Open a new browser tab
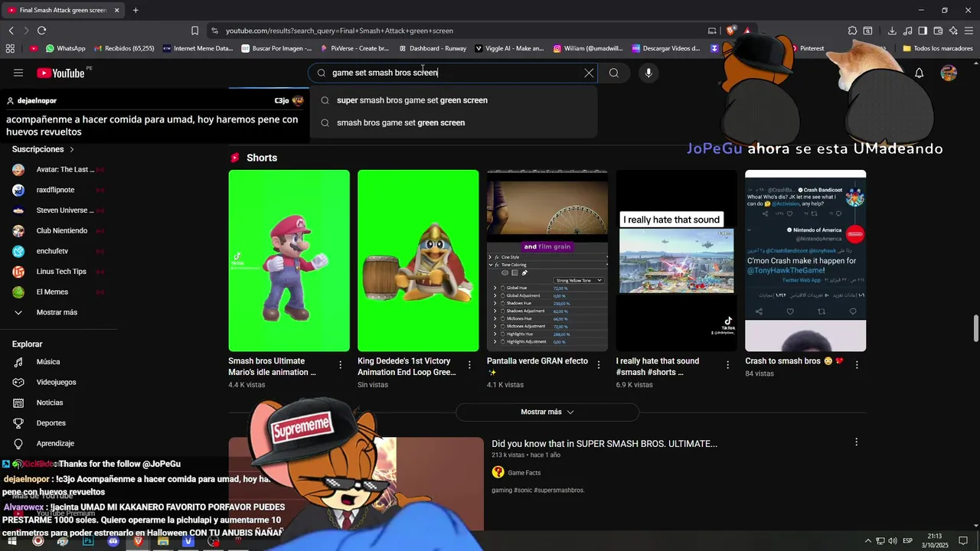 coord(136,10)
